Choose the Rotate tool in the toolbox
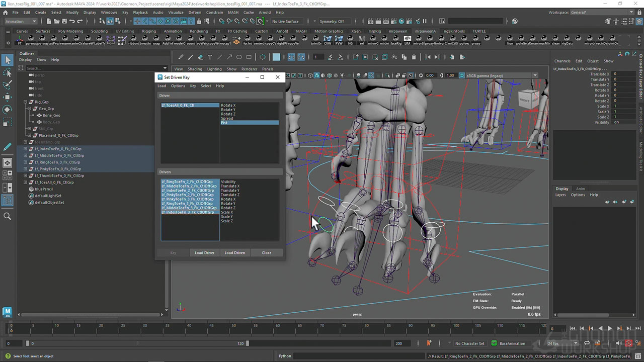 8,109
